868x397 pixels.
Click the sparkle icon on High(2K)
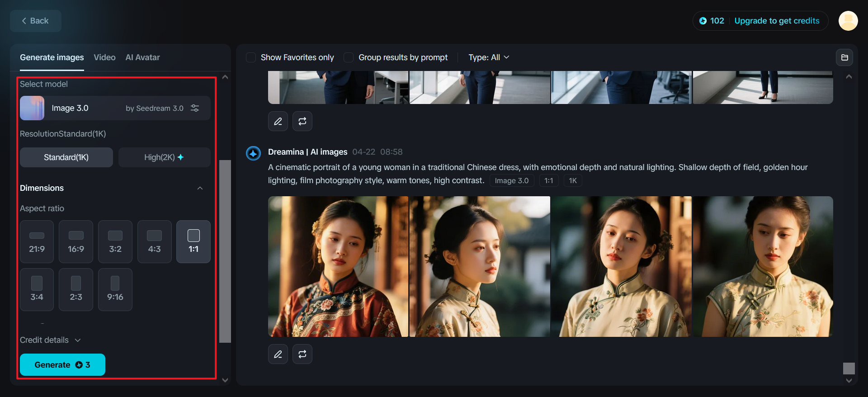point(181,157)
